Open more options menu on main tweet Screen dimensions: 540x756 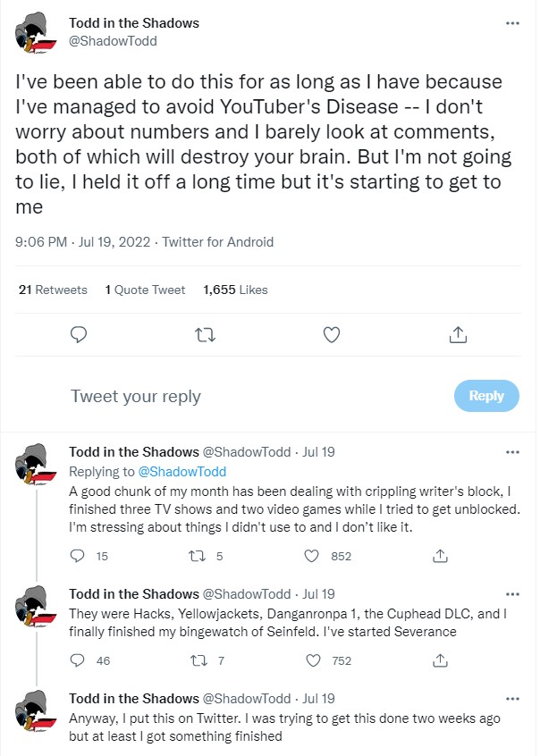click(x=512, y=23)
